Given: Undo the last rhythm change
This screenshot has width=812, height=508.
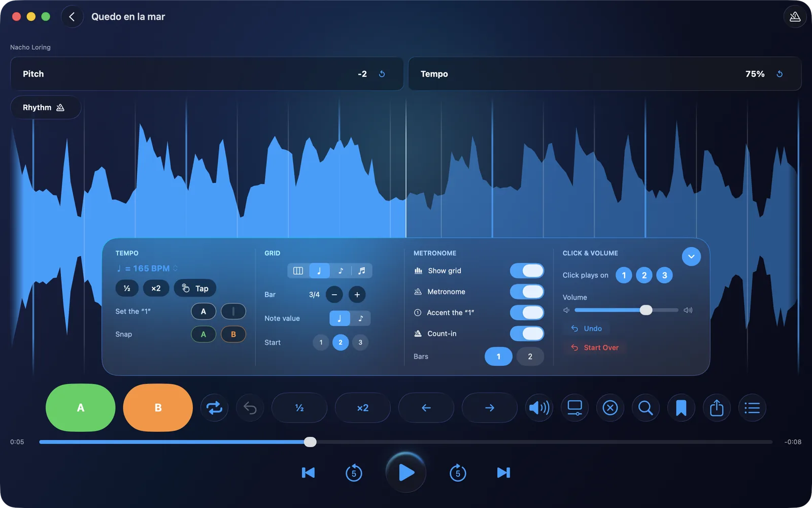Looking at the screenshot, I should tap(587, 329).
